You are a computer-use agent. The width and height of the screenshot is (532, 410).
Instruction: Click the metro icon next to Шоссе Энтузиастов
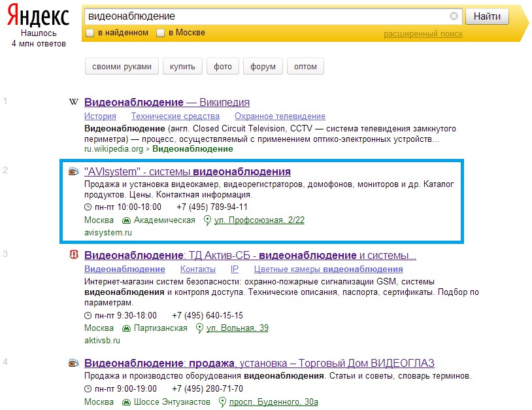126,402
